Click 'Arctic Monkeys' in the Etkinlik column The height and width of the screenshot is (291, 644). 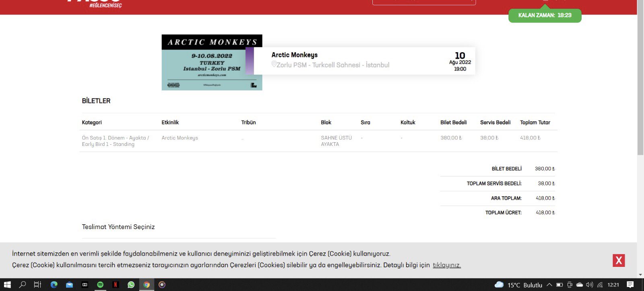point(180,138)
